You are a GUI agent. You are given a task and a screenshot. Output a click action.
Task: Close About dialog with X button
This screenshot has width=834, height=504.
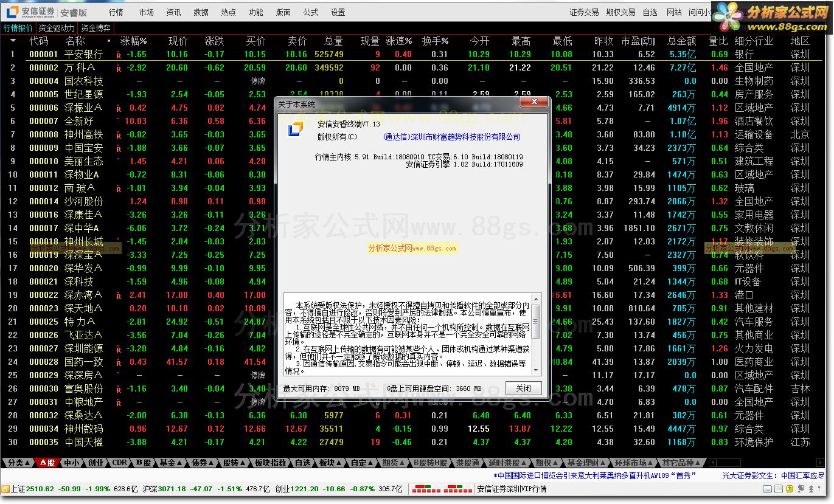click(x=533, y=102)
